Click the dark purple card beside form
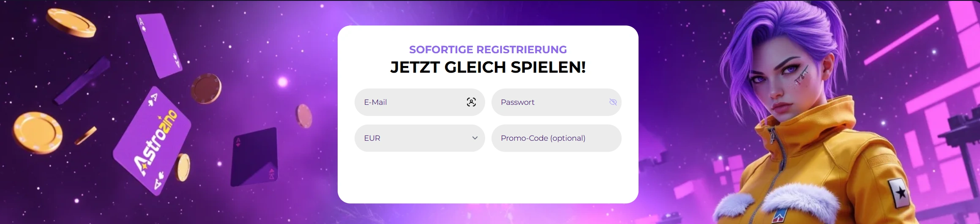The height and width of the screenshot is (224, 980). point(254,156)
